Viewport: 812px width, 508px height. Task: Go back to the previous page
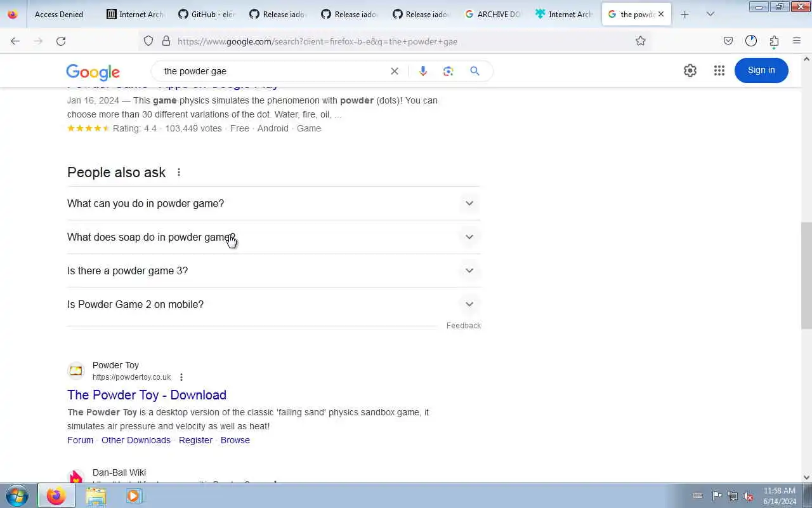coord(15,41)
